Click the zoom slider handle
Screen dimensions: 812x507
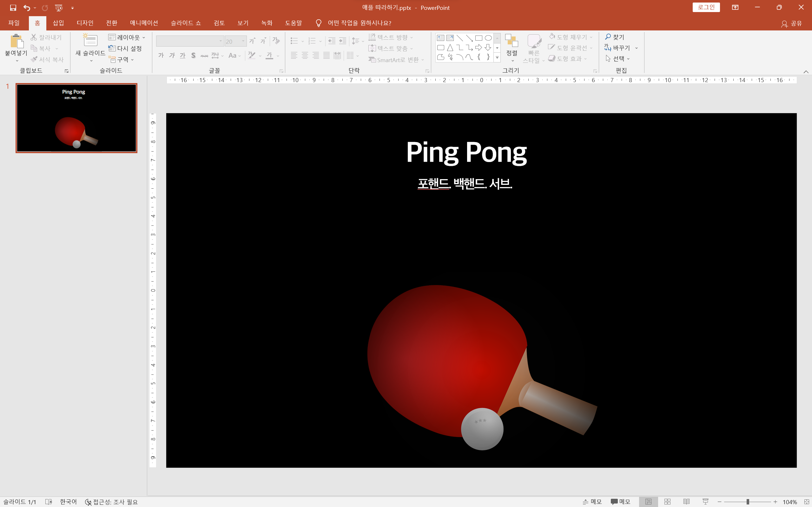pos(748,502)
